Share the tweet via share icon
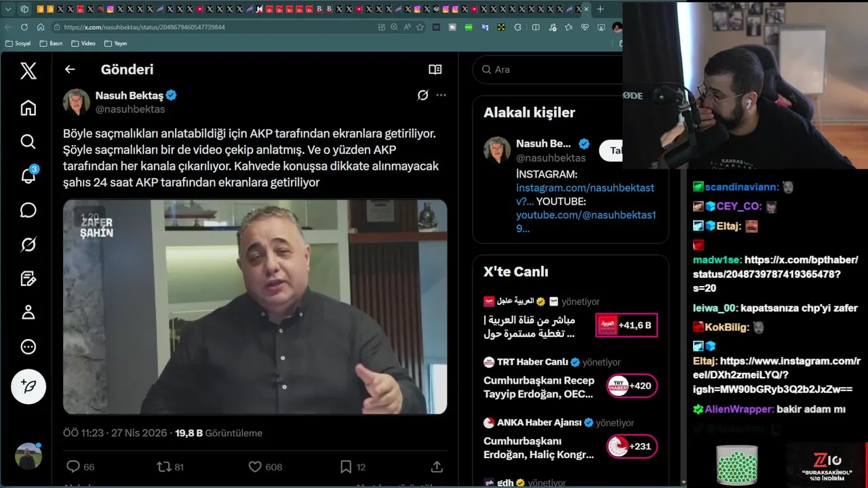Viewport: 868px width, 488px height. point(437,467)
